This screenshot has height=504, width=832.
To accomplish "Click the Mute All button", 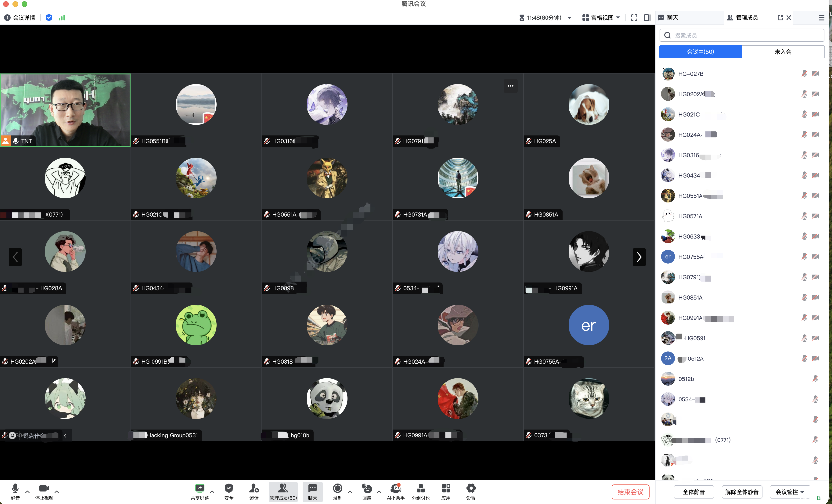I will (694, 492).
